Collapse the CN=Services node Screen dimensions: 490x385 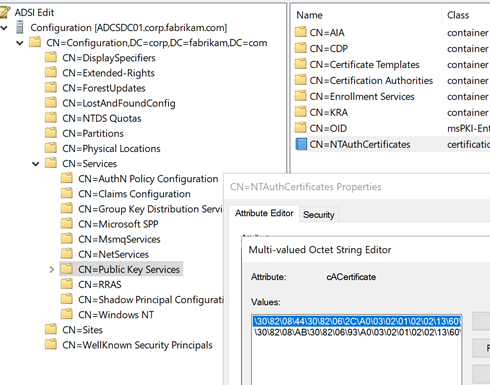36,164
